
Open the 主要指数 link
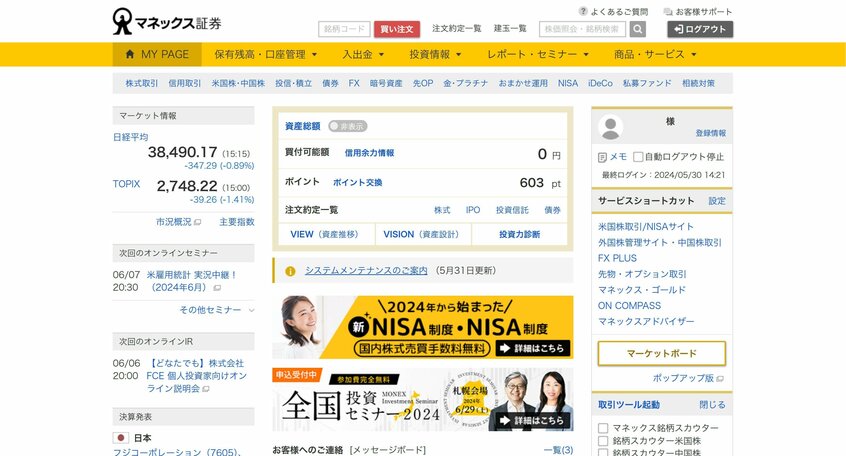click(x=236, y=222)
